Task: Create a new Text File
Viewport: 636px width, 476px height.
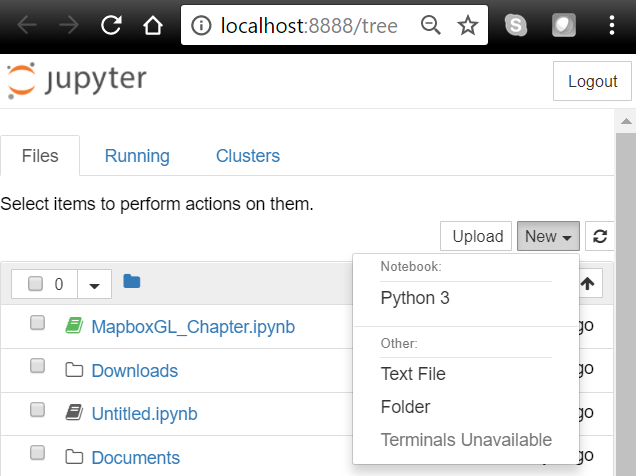Action: (413, 374)
